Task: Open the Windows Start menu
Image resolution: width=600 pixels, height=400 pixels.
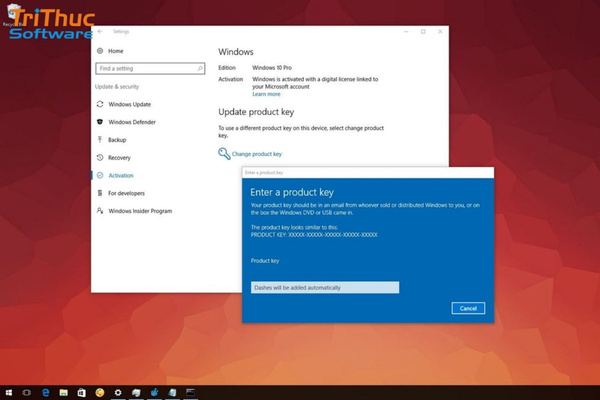Action: click(9, 392)
